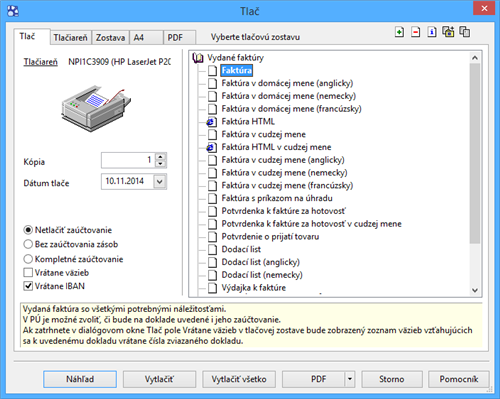Switch to the Zostava tab
Screen dimensions: 500x399
(110, 38)
